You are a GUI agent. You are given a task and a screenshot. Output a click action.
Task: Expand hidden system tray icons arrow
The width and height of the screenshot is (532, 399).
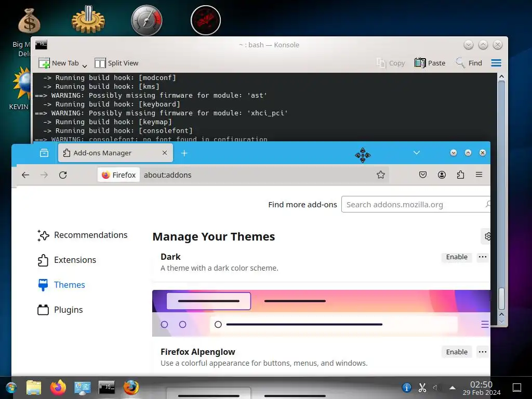point(453,388)
